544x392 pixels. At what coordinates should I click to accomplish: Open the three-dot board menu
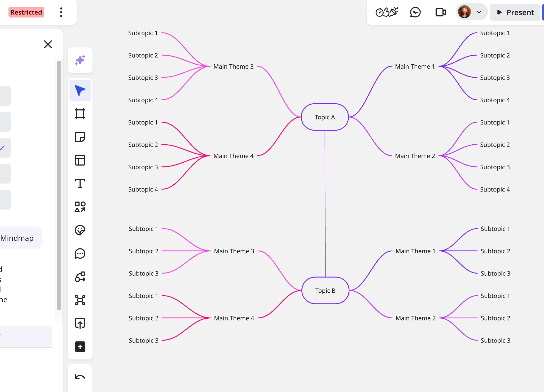[61, 12]
